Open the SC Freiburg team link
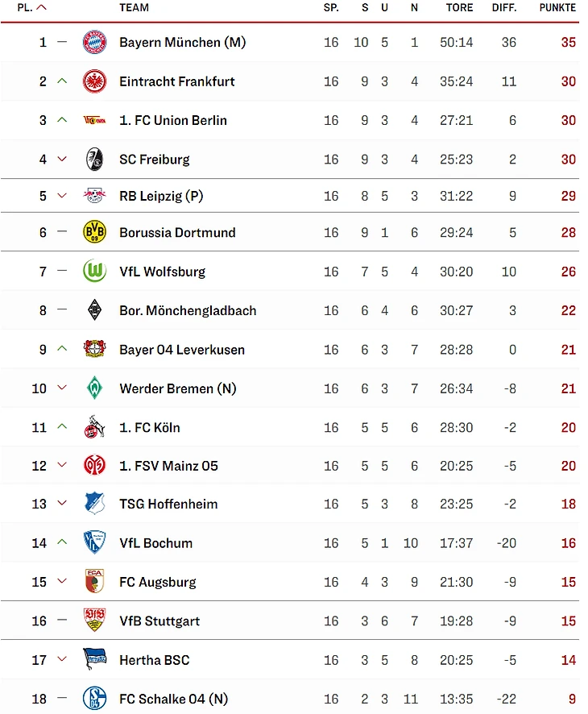588x714 pixels. (x=155, y=160)
